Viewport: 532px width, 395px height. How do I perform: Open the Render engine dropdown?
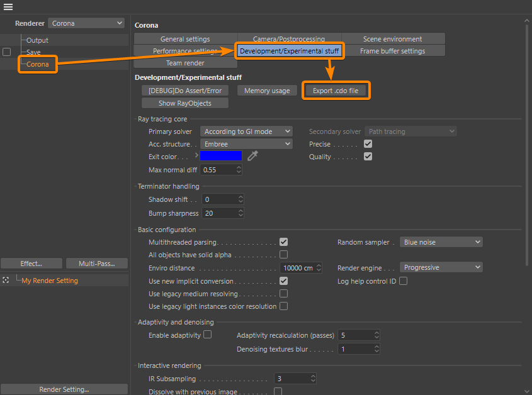[x=441, y=267]
